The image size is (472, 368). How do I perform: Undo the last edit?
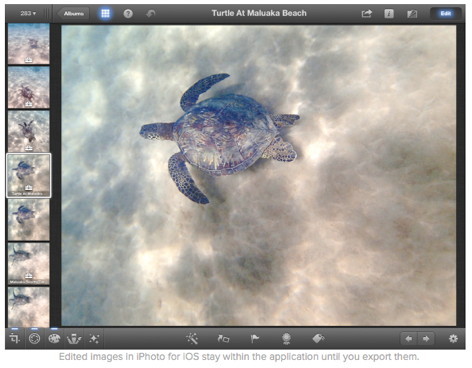click(151, 13)
